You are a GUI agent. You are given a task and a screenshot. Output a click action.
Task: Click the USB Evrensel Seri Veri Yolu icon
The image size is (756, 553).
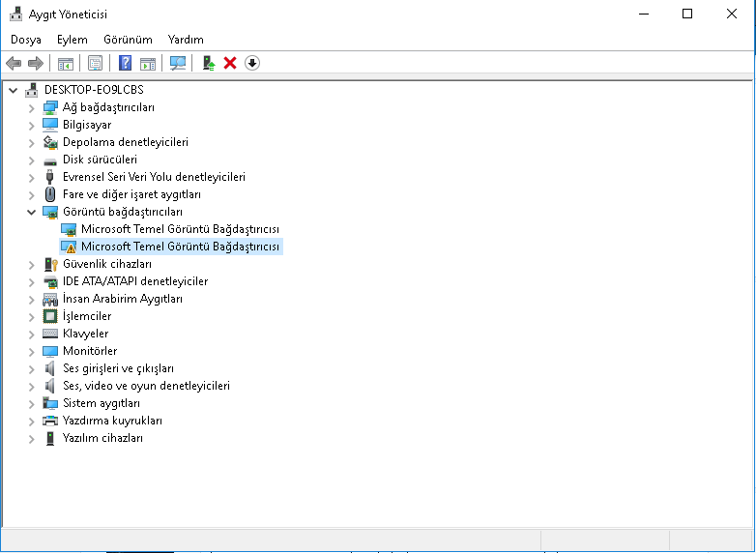[x=49, y=177]
